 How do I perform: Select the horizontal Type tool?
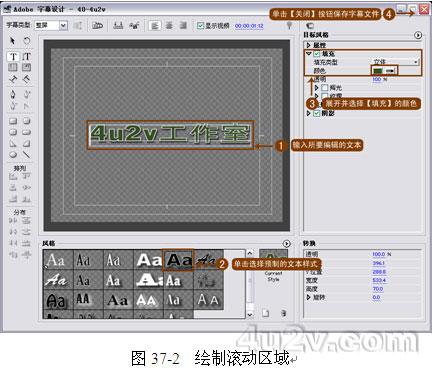13,57
